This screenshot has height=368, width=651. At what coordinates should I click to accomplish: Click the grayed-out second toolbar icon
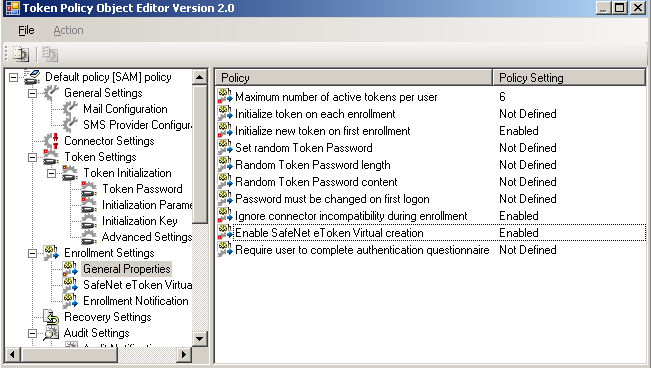[50, 54]
